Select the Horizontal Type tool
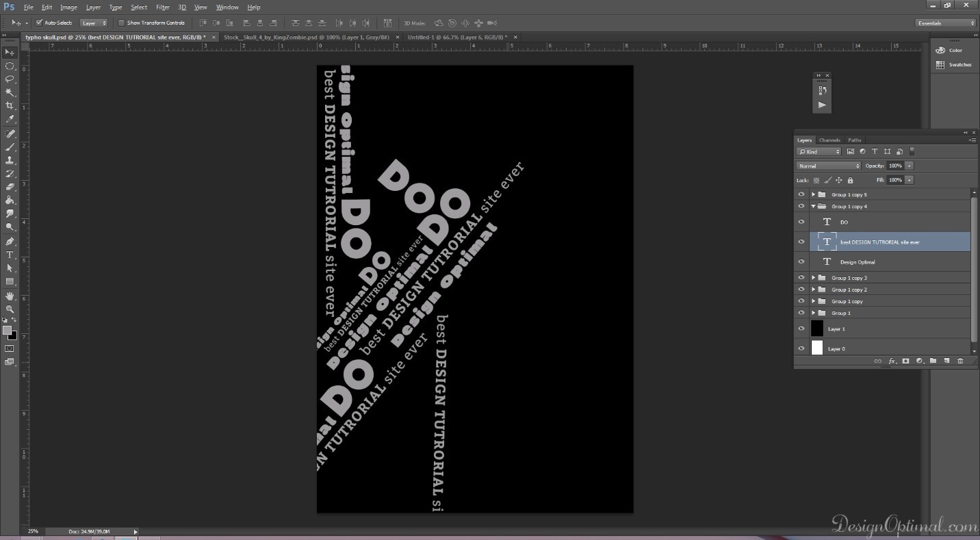Viewport: 980px width, 540px height. point(10,255)
